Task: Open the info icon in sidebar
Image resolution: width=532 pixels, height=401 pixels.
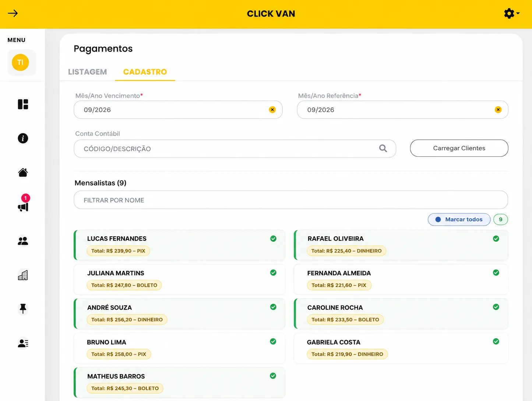Action: (x=23, y=138)
